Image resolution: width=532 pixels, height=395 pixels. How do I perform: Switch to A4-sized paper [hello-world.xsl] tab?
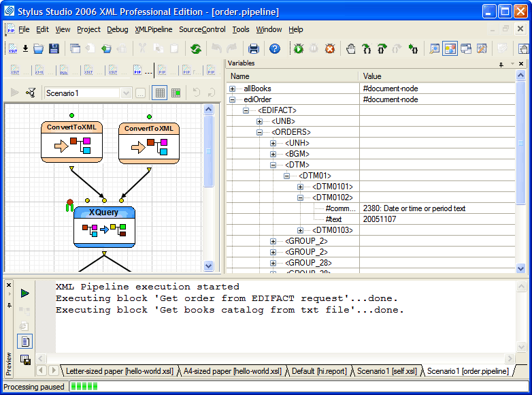coord(233,371)
